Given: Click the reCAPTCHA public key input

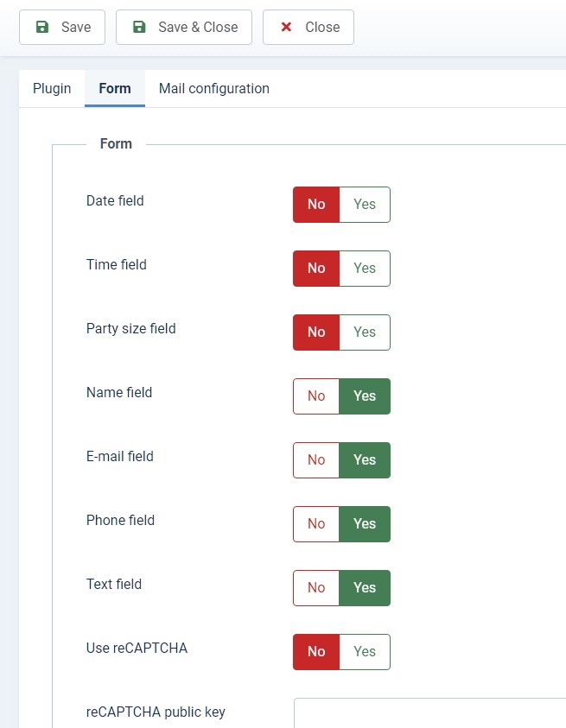Looking at the screenshot, I should click(x=429, y=713).
